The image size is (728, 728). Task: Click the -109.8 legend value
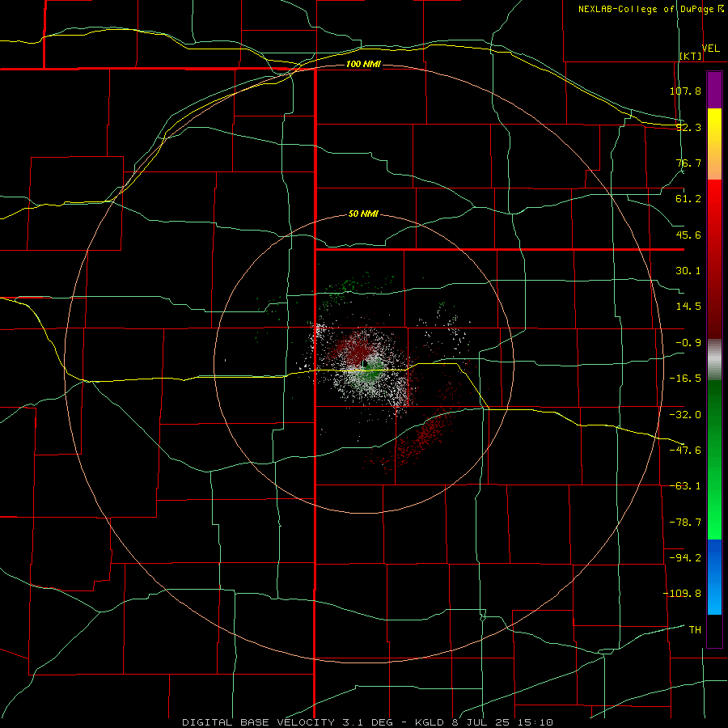click(682, 594)
